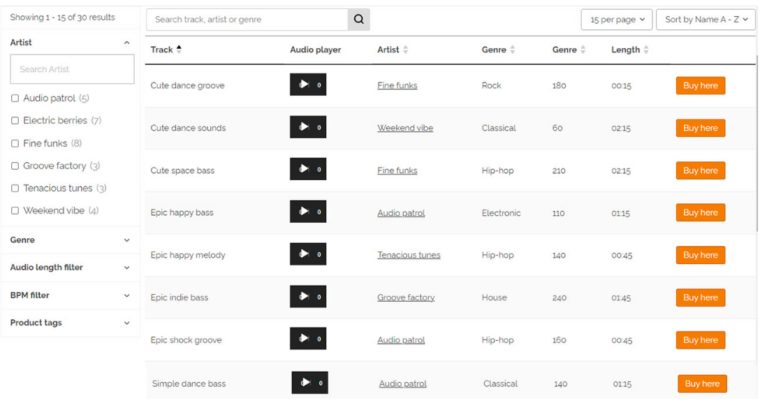Buy the Simple dance bass track
The height and width of the screenshot is (410, 760).
point(702,384)
